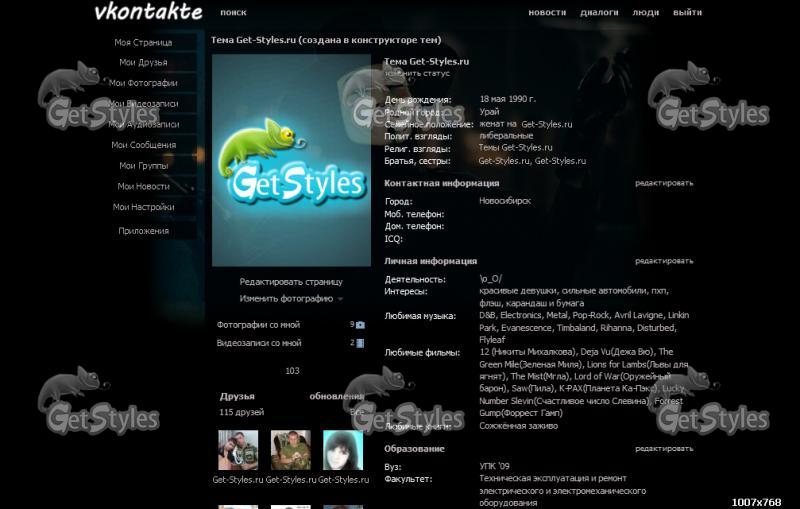Open Приложения from the sidebar
This screenshot has height=509, width=800.
143,231
